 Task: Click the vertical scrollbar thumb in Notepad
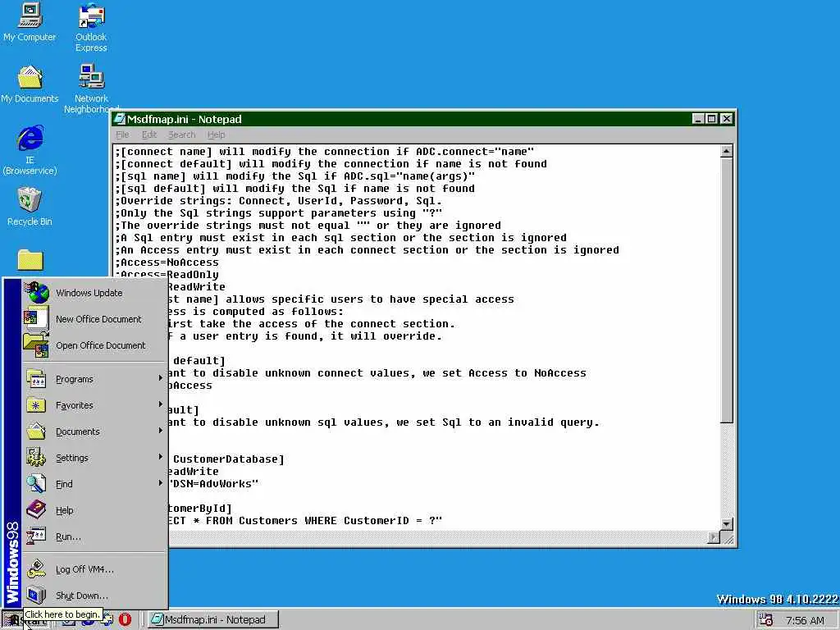click(727, 290)
